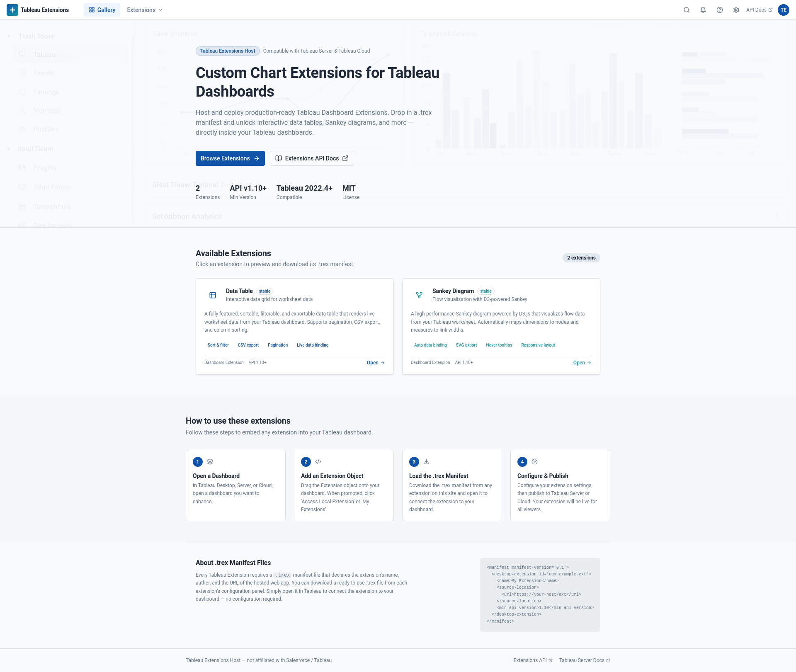Click the Tableau Extensions logo icon
The width and height of the screenshot is (796, 672).
[x=12, y=10]
